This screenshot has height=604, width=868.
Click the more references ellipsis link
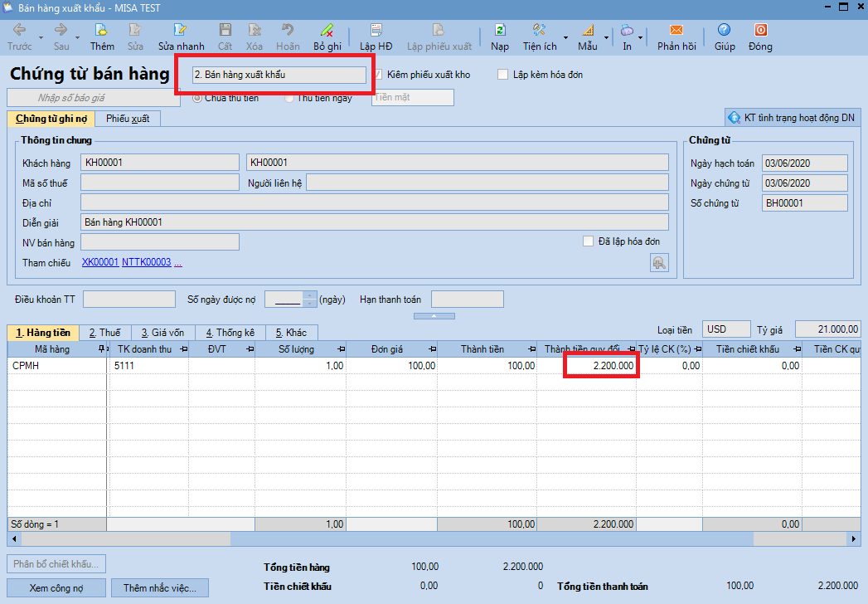point(177,263)
